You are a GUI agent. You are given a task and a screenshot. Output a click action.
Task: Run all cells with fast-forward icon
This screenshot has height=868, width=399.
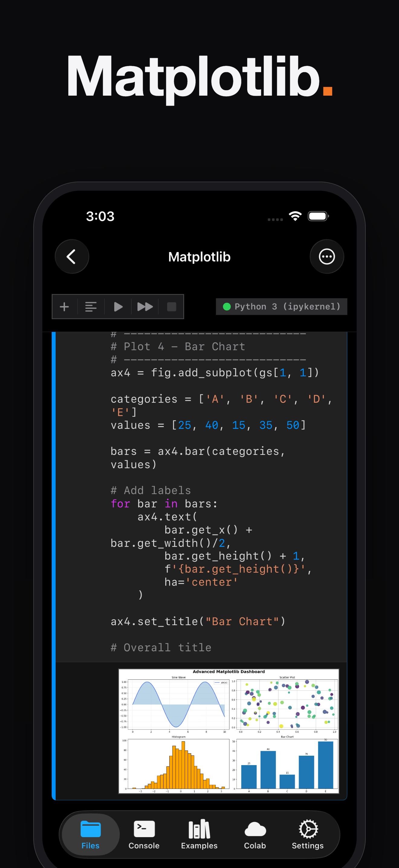pos(145,307)
